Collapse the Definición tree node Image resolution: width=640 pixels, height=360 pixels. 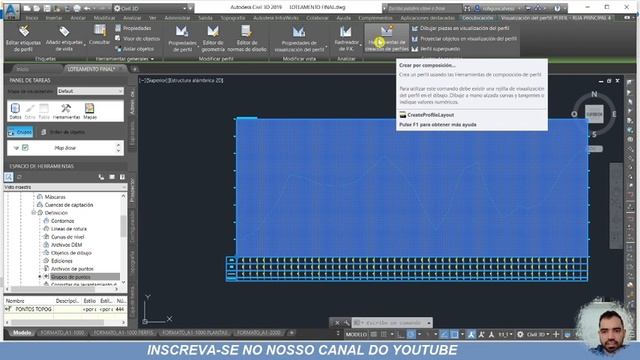pos(33,213)
